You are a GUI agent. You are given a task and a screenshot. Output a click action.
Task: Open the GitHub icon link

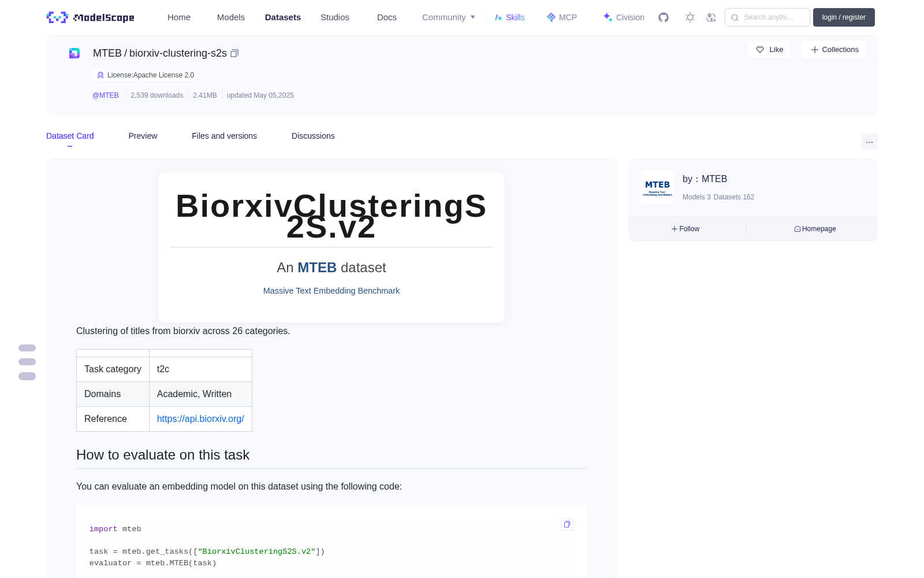(x=664, y=17)
